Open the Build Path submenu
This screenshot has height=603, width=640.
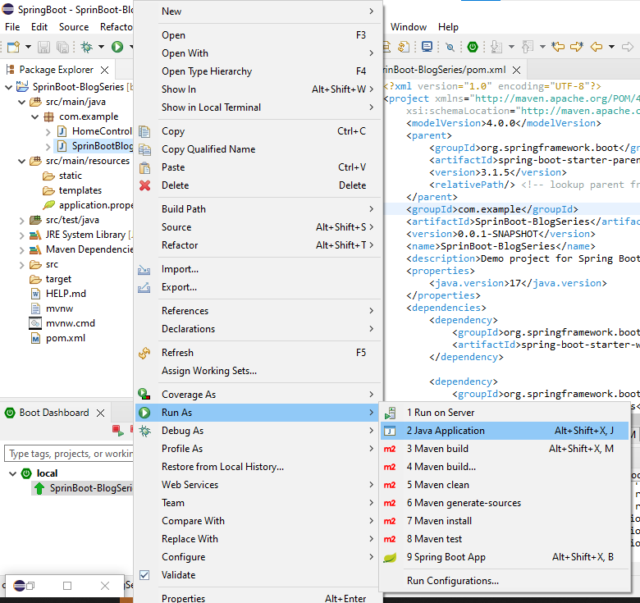258,209
